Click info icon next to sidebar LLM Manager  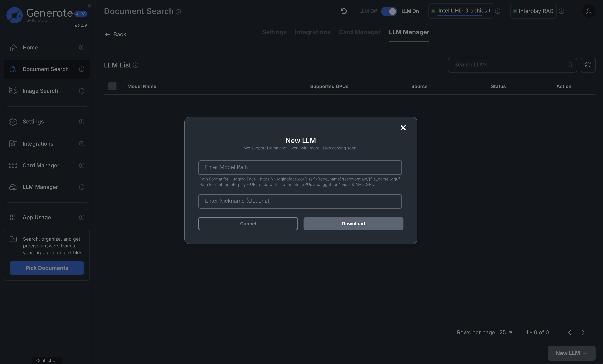(x=82, y=187)
